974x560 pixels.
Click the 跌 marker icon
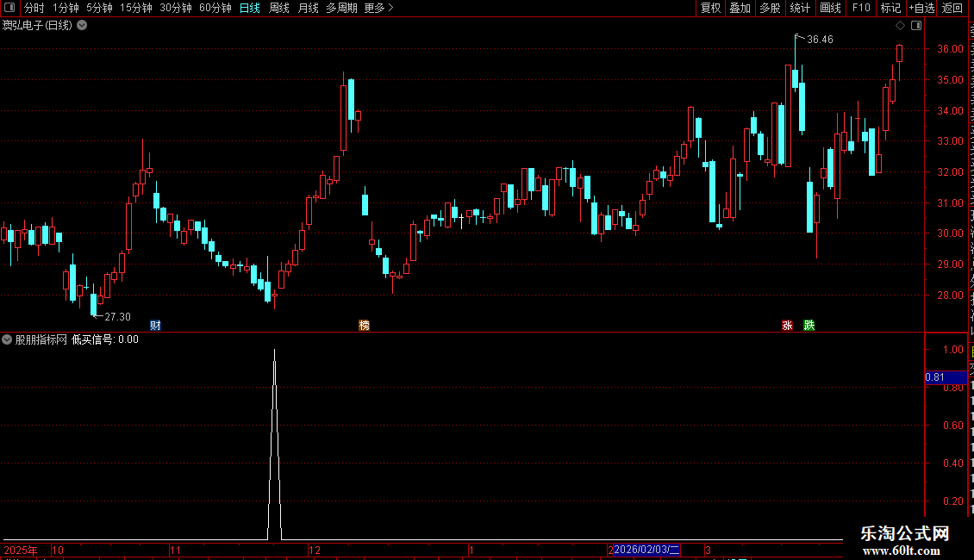tap(809, 326)
